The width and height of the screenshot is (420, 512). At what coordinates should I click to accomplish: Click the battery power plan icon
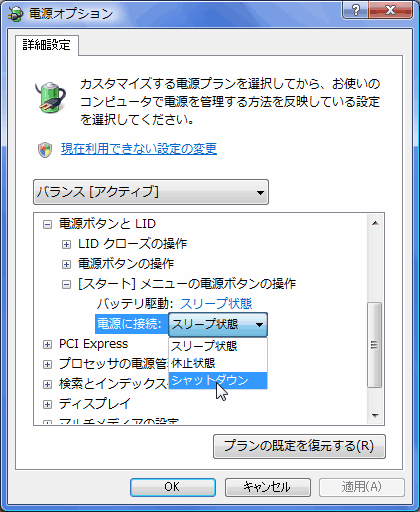coord(51,97)
